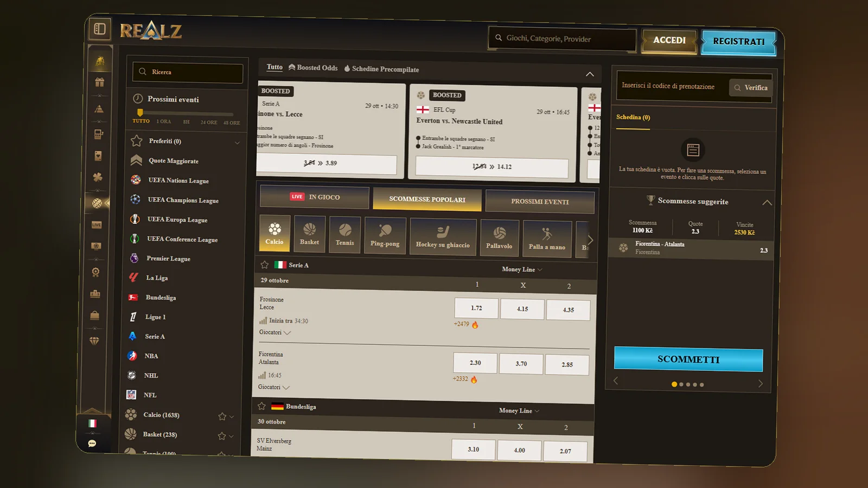Select the Hockey su ghiaccio tile
868x488 pixels.
[x=443, y=237]
